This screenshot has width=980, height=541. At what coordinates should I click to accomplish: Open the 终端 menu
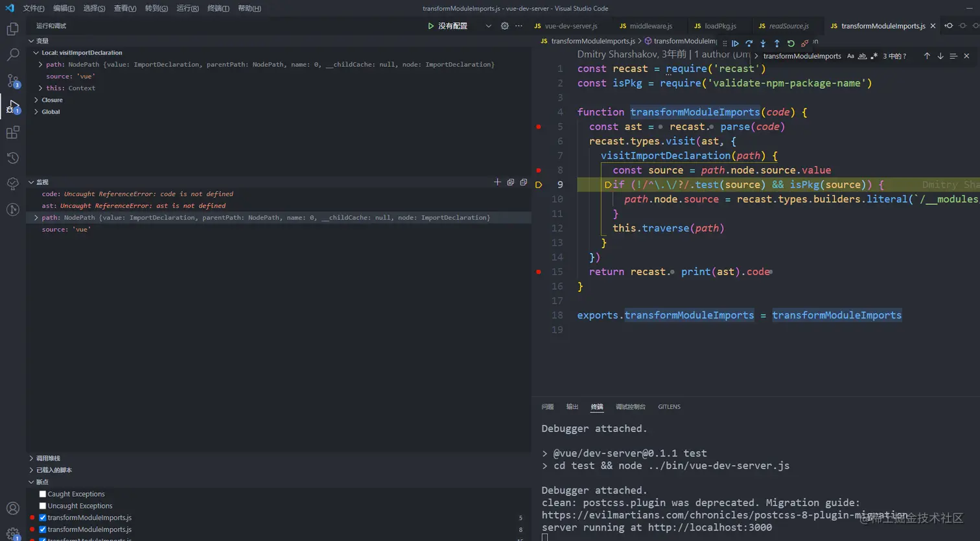(x=218, y=8)
